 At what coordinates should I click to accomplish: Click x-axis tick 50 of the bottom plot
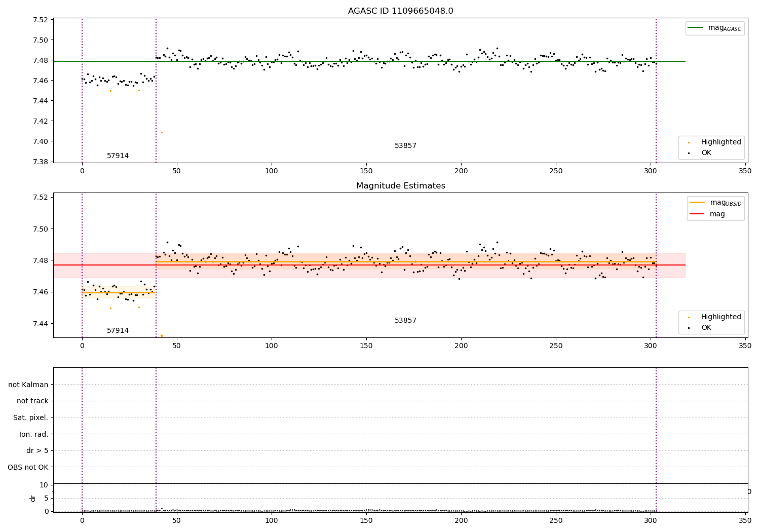click(177, 520)
